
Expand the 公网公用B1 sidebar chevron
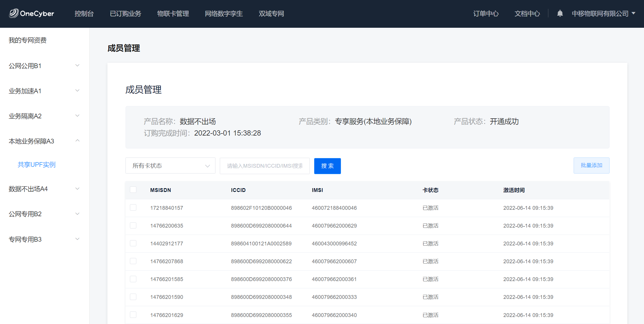(x=77, y=65)
